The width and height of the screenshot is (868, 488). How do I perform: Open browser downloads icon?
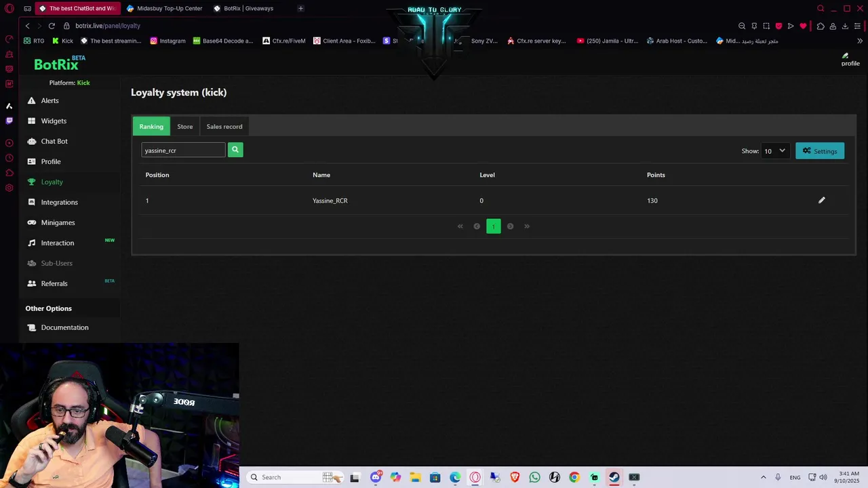tap(845, 26)
